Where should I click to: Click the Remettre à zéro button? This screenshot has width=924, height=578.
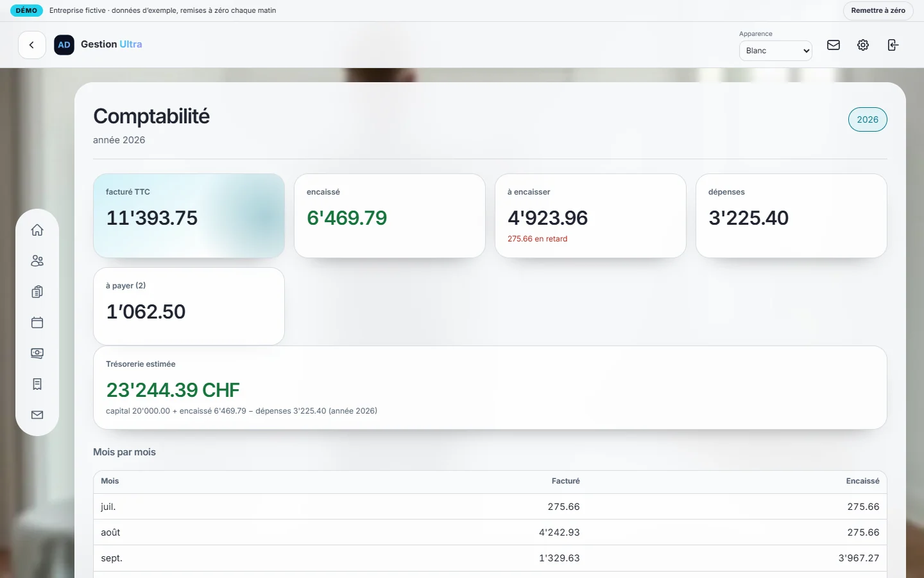(878, 11)
